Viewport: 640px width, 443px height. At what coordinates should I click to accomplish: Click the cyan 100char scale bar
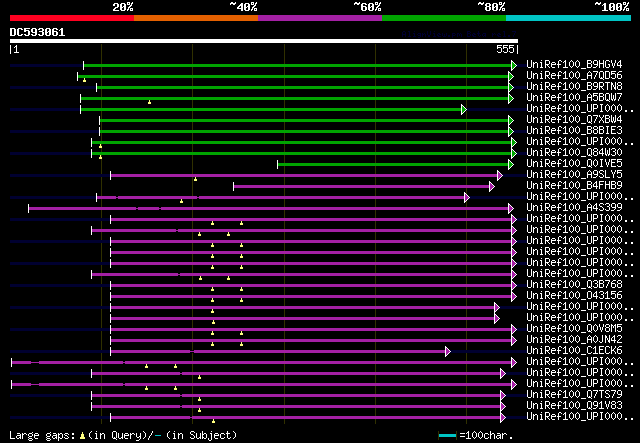[x=447, y=436]
